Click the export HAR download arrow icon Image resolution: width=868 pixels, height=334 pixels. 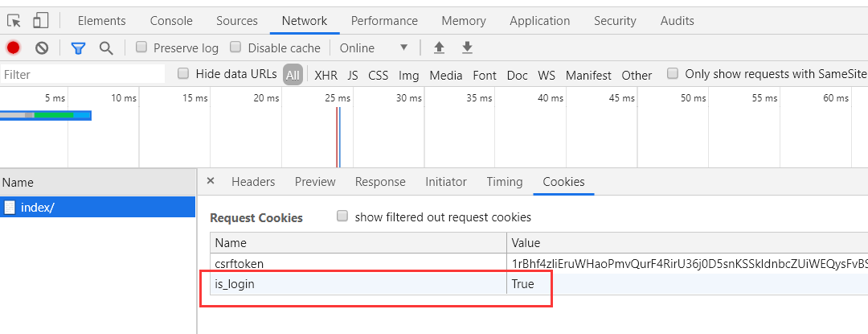pyautogui.click(x=467, y=47)
